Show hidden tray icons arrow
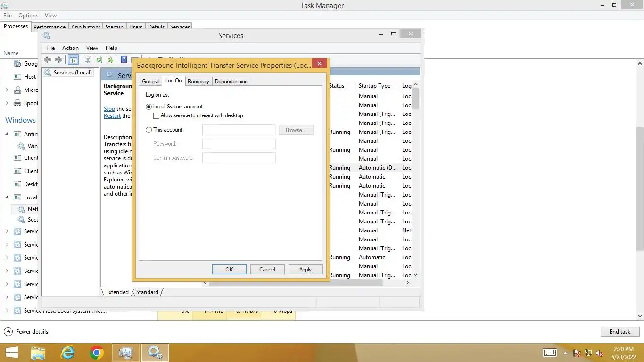This screenshot has width=644, height=362. (x=565, y=353)
